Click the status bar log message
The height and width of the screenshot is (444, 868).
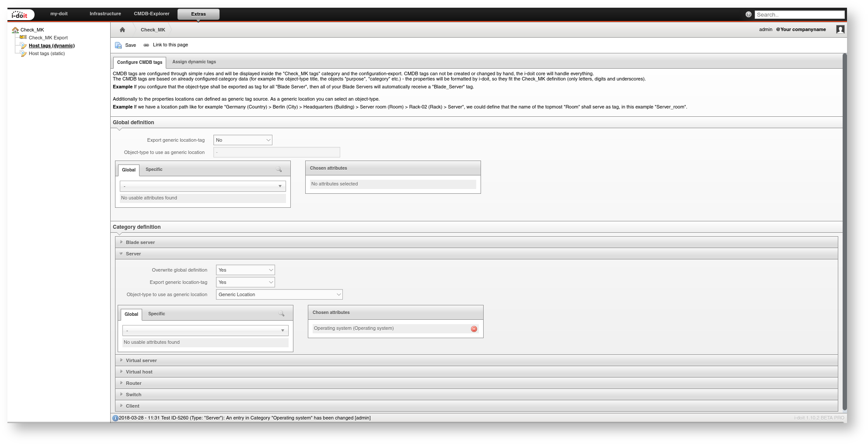(245, 418)
